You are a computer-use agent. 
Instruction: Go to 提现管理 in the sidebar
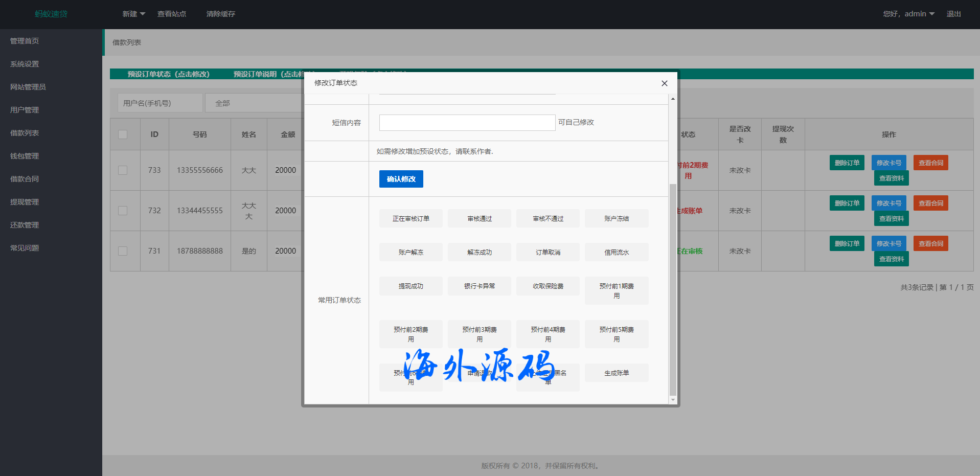(x=25, y=202)
